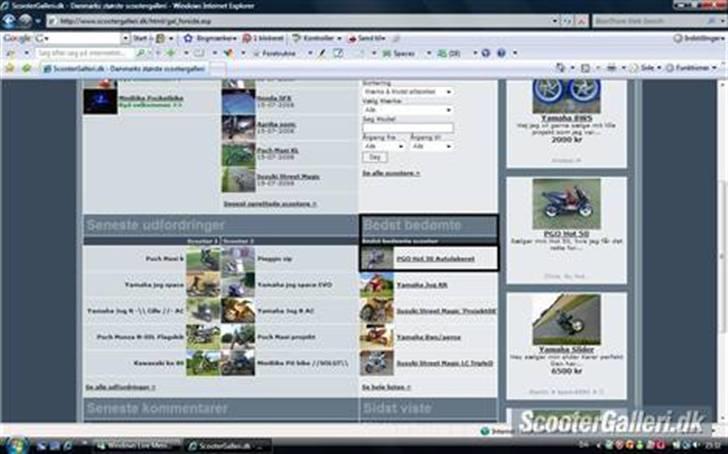Open the Side page menu
The height and width of the screenshot is (454, 728).
coord(648,68)
